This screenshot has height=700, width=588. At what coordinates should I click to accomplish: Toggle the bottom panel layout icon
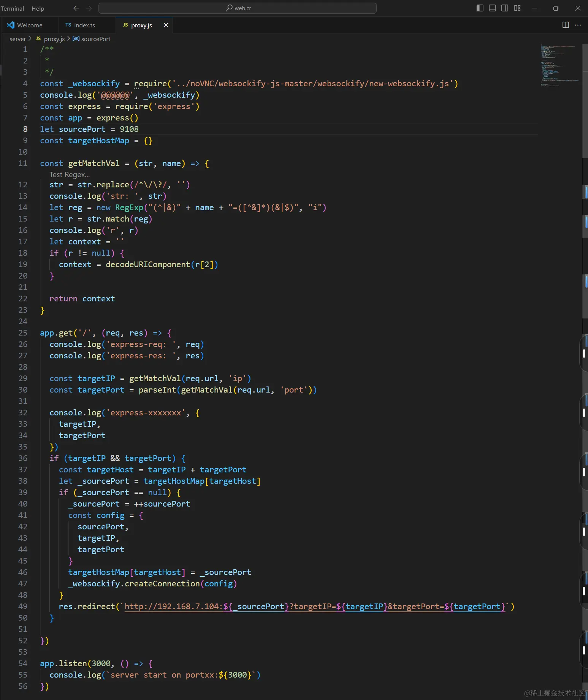(492, 8)
